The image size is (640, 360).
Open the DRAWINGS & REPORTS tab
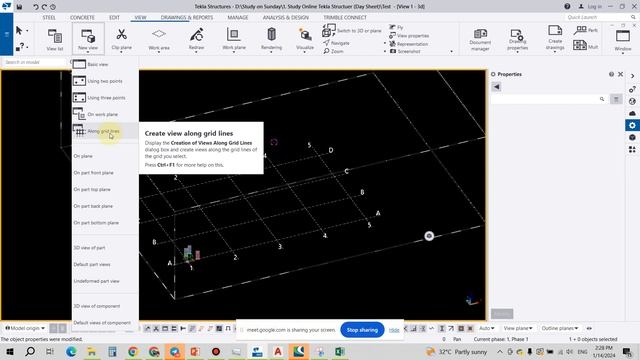click(187, 18)
